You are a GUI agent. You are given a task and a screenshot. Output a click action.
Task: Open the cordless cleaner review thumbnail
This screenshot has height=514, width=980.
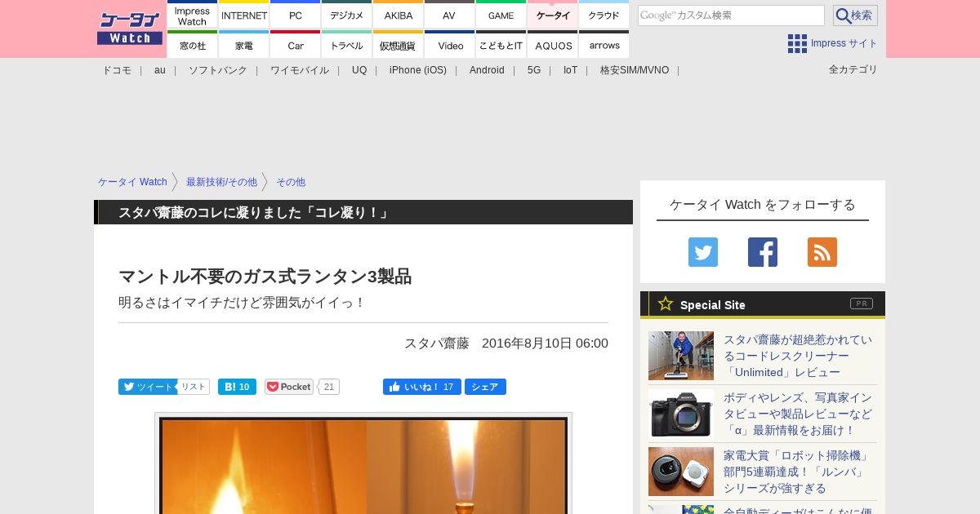tap(681, 356)
